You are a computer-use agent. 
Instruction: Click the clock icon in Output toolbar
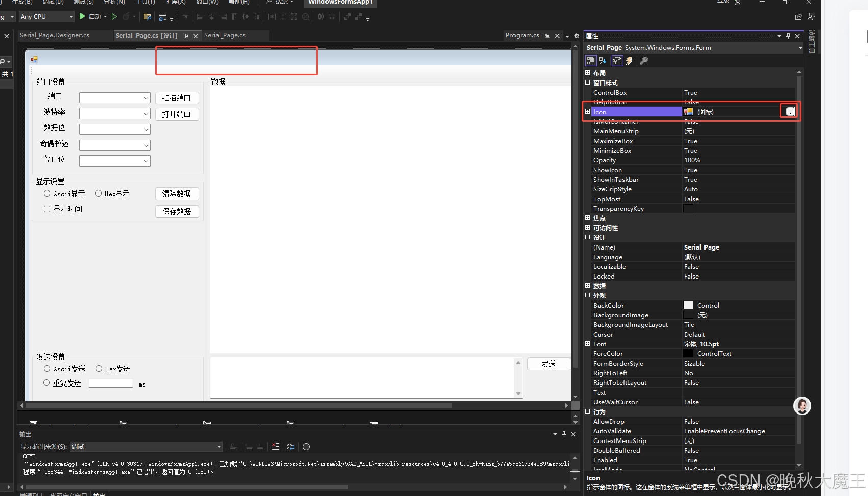306,447
